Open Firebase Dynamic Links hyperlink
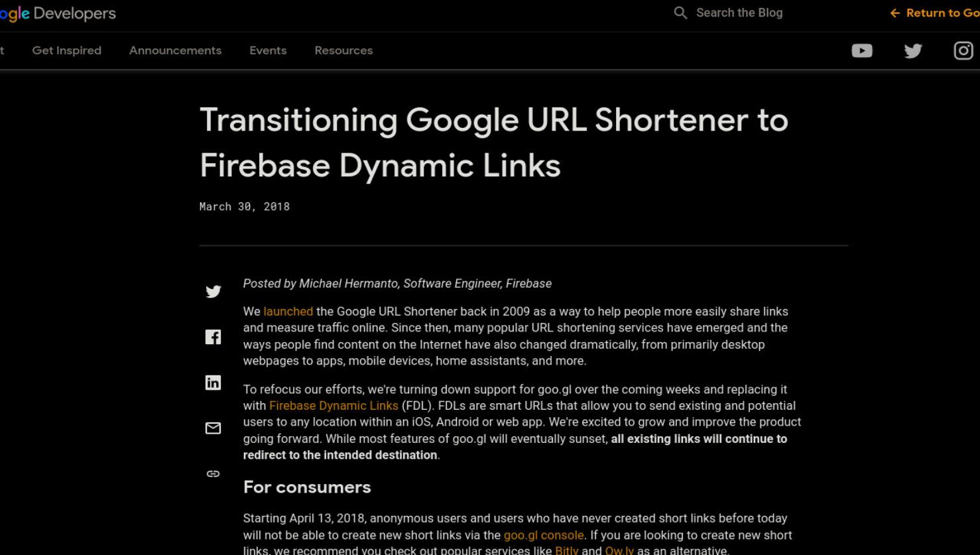 [334, 406]
